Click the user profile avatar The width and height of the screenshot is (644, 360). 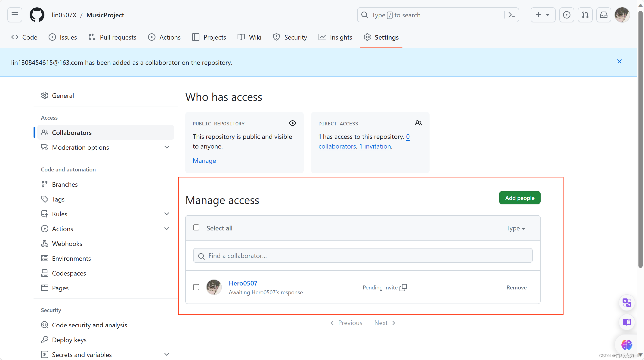[x=622, y=15]
